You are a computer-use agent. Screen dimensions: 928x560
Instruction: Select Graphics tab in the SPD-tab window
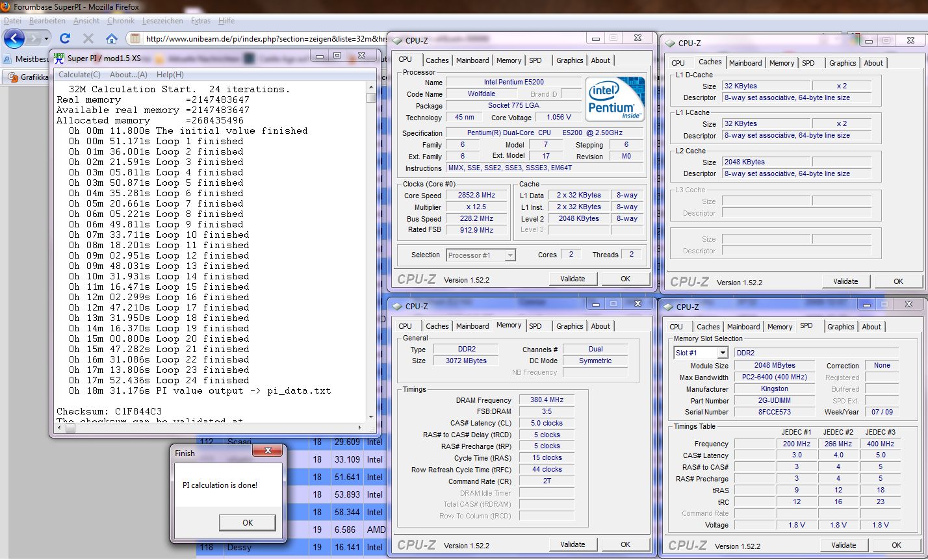[x=841, y=327]
